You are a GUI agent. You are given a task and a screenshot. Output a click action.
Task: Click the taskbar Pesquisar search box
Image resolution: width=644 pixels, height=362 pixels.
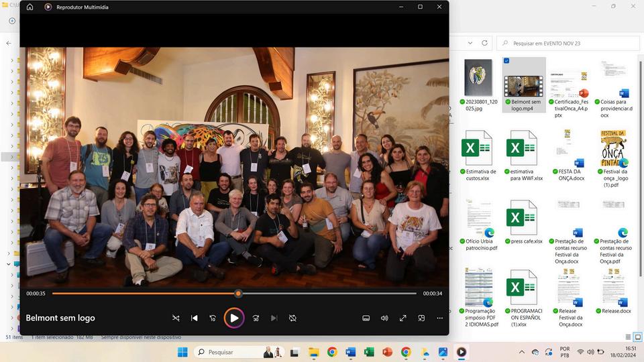click(x=239, y=352)
